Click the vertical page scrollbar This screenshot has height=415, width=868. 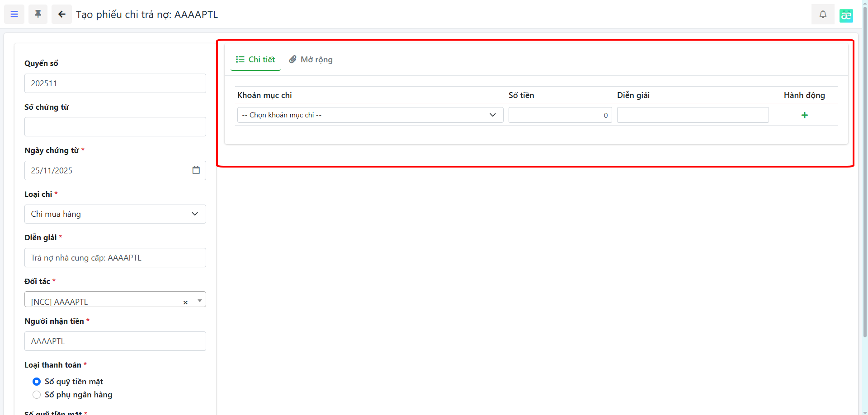point(865,181)
